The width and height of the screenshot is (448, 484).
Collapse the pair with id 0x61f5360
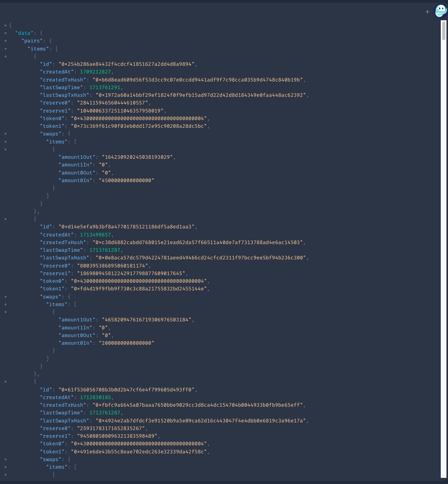(5, 381)
